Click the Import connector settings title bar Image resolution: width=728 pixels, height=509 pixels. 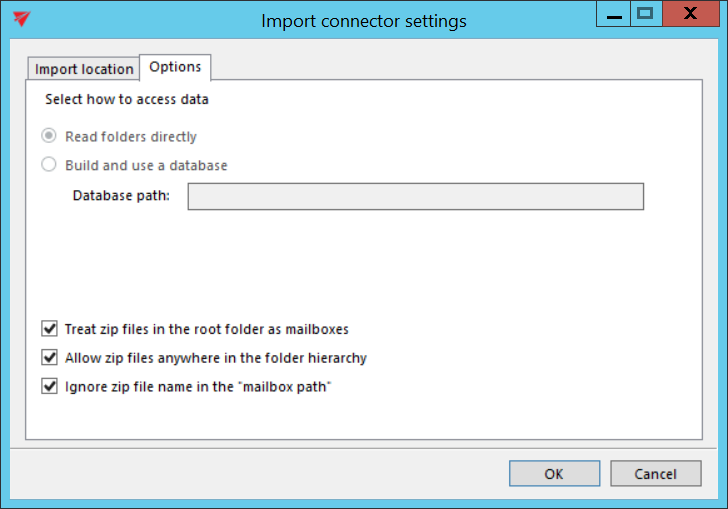pyautogui.click(x=363, y=20)
